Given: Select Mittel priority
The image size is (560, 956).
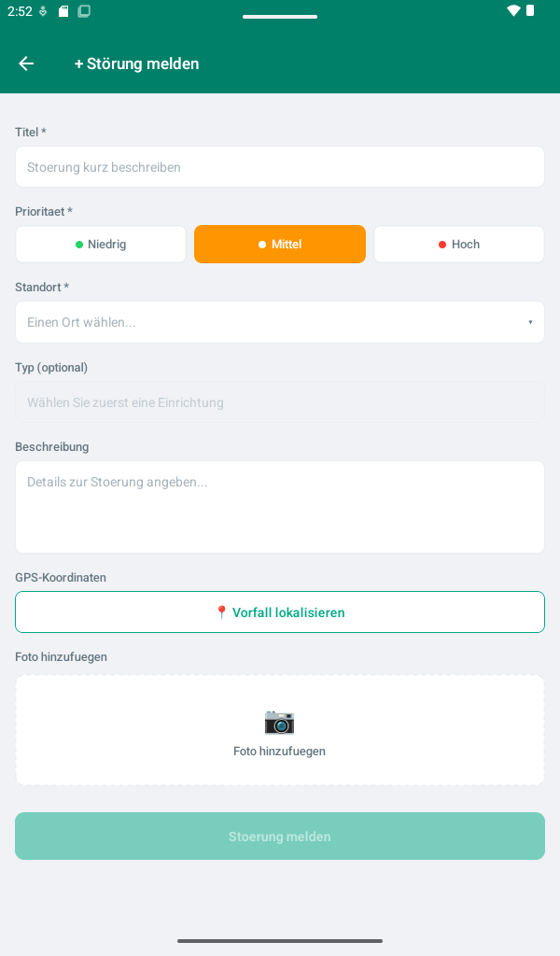Looking at the screenshot, I should click(x=280, y=245).
